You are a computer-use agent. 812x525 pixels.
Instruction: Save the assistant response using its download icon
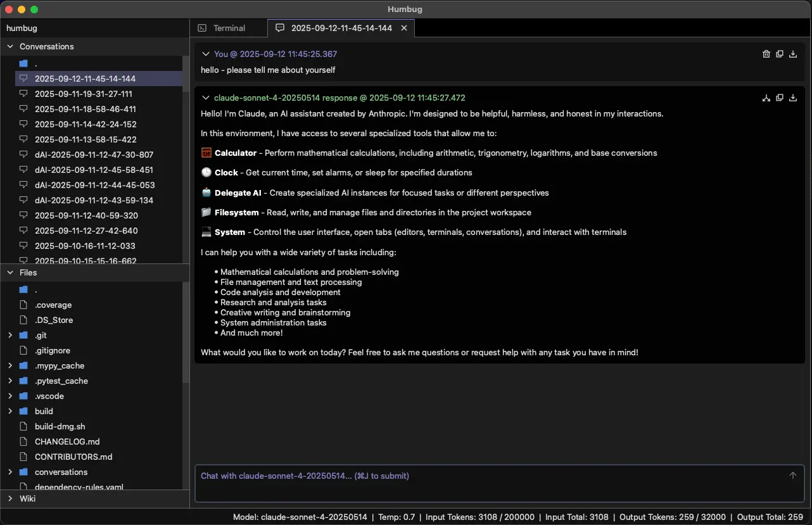[x=792, y=98]
